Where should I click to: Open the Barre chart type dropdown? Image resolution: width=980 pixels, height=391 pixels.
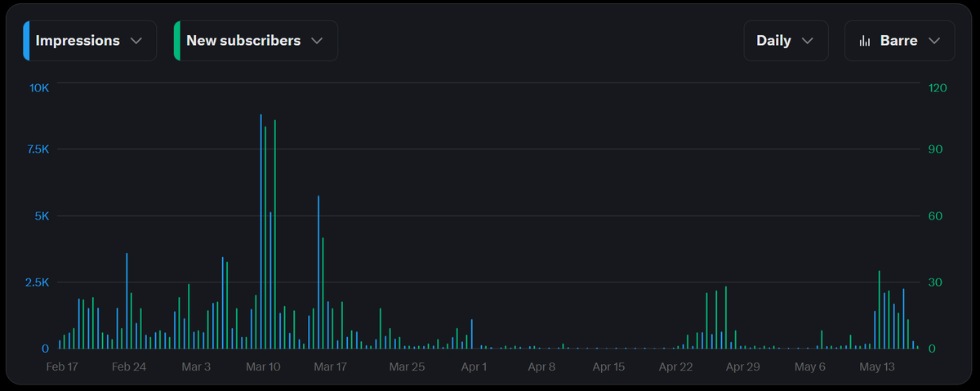coord(899,41)
